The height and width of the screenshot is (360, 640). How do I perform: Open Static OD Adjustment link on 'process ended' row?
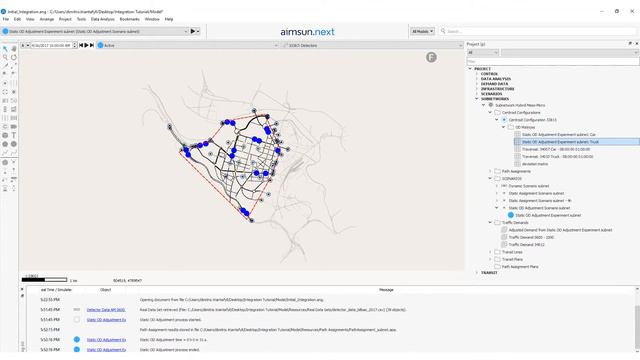(106, 350)
